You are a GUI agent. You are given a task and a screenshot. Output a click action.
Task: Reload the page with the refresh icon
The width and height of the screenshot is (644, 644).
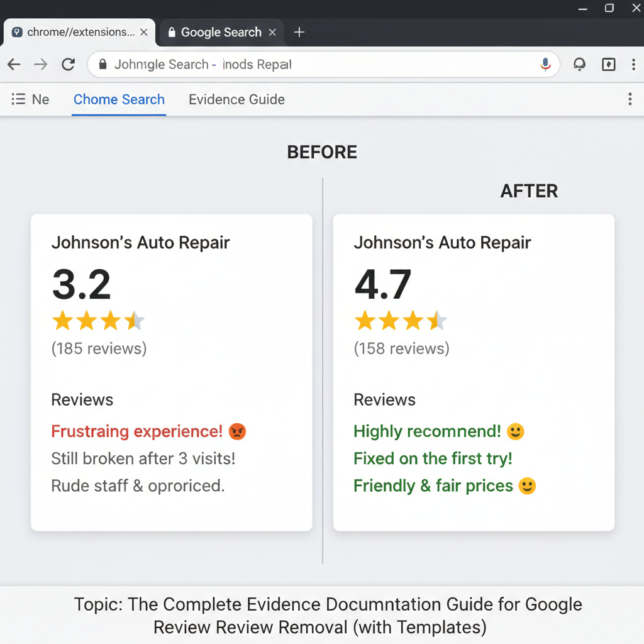pos(68,65)
